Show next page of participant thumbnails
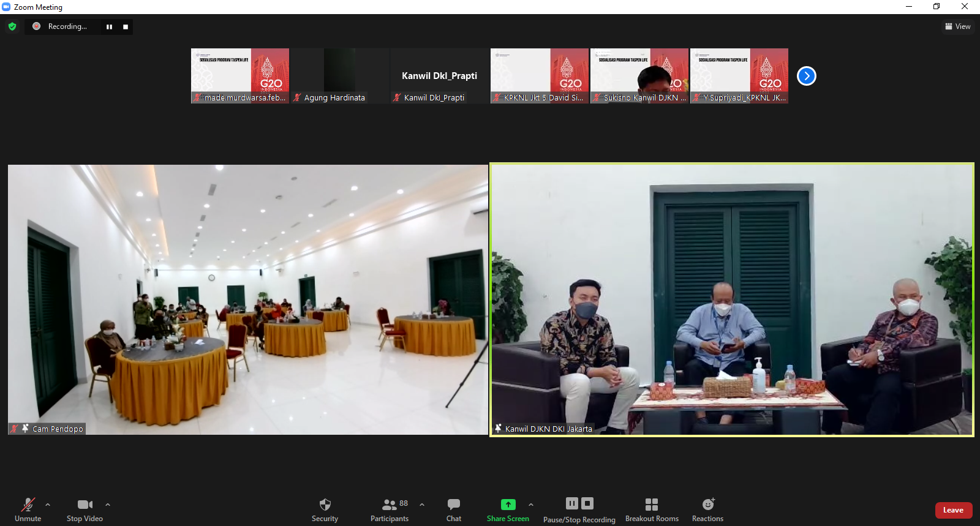This screenshot has width=980, height=526. click(x=806, y=76)
